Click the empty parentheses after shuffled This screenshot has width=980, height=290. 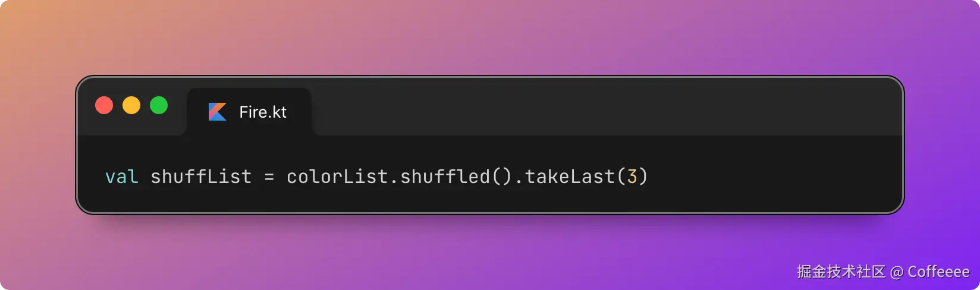501,176
